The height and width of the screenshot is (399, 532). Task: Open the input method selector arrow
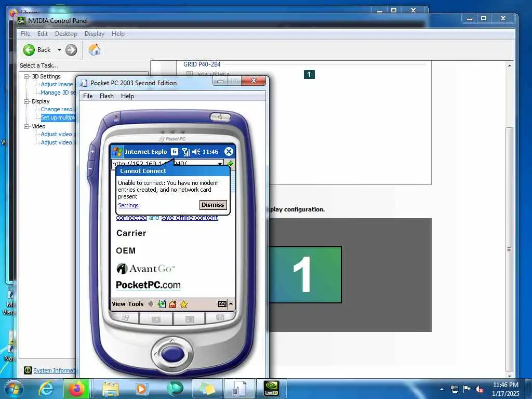[x=231, y=304]
